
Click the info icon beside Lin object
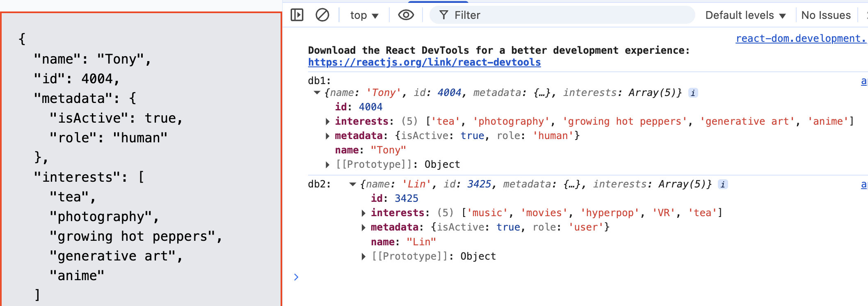point(723,185)
